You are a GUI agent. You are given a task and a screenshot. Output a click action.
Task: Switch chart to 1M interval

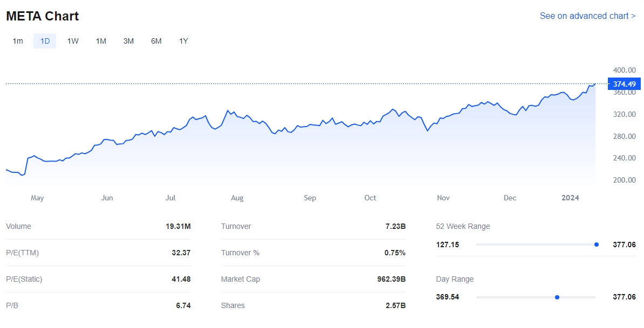tap(101, 41)
